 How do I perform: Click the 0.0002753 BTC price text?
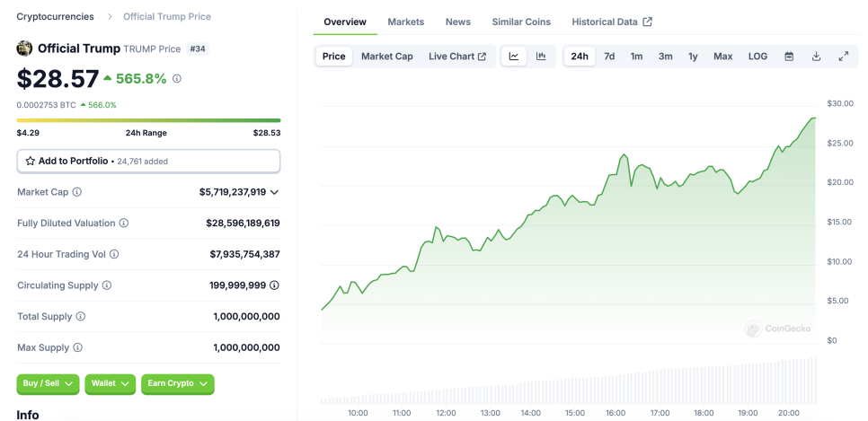[46, 104]
